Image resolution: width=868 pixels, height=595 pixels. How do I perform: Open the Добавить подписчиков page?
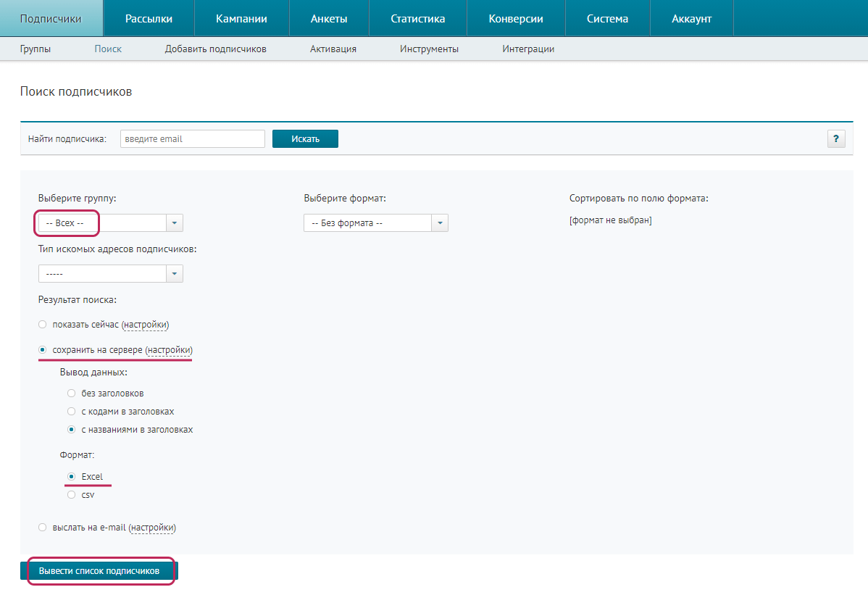point(217,48)
